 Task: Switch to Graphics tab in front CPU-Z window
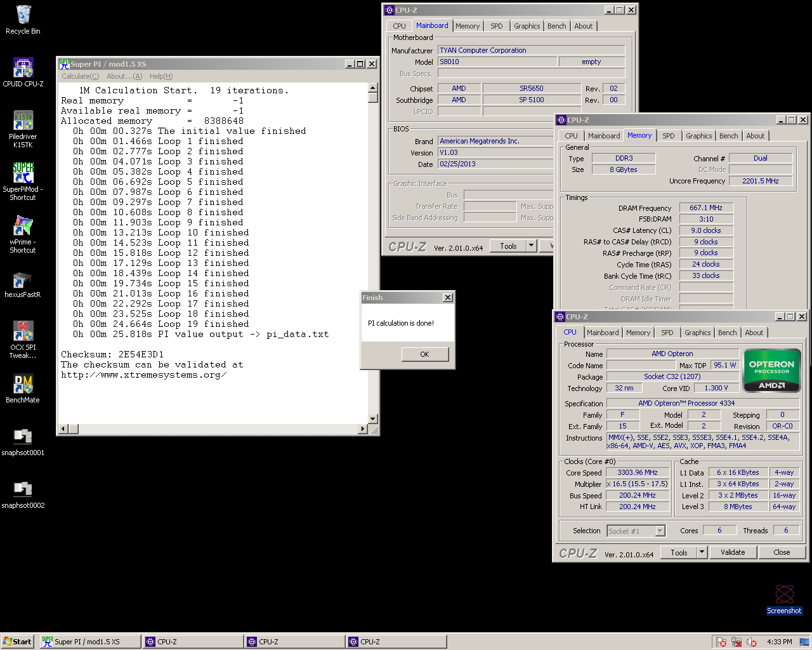click(x=698, y=333)
